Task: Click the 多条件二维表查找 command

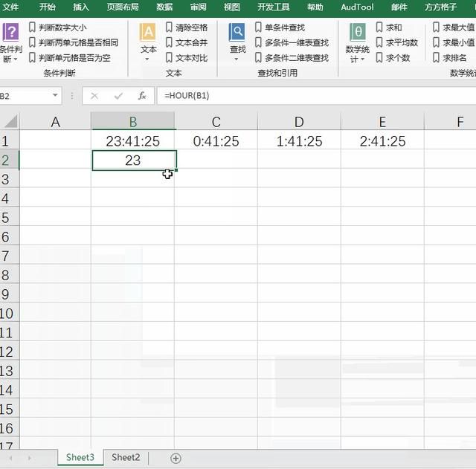Action: [x=292, y=58]
